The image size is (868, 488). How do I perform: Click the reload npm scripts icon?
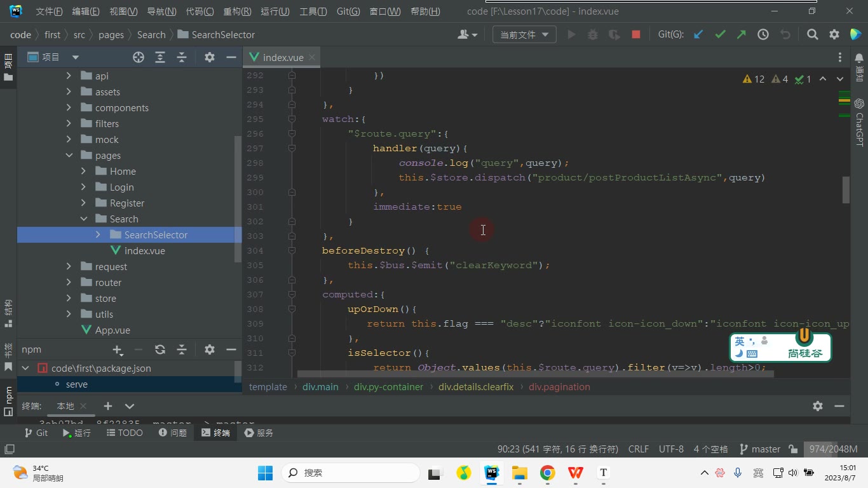[x=160, y=349]
